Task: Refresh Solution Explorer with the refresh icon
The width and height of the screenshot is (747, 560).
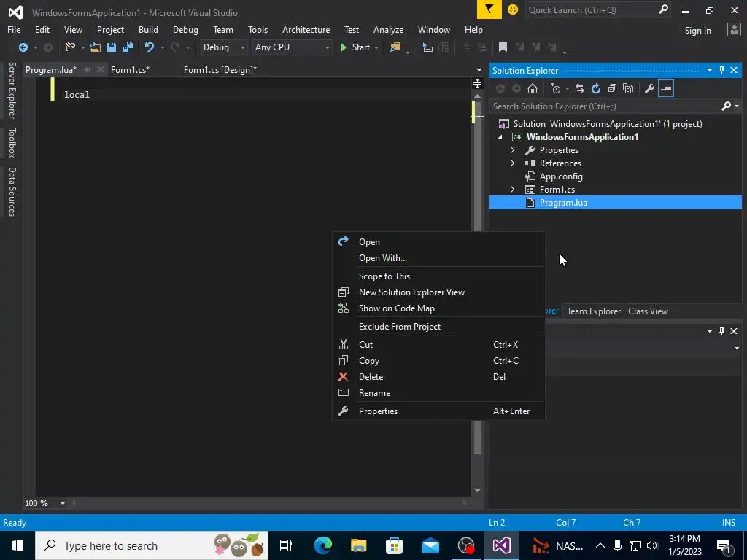Action: pyautogui.click(x=596, y=88)
